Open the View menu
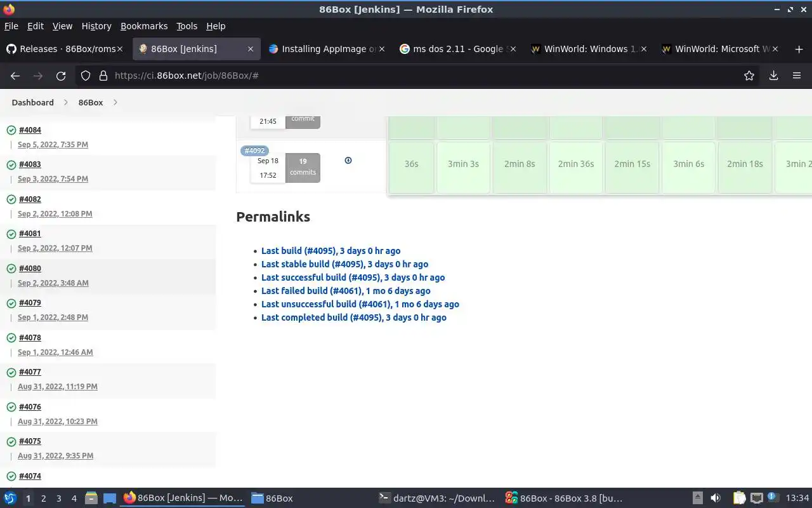 coord(62,26)
